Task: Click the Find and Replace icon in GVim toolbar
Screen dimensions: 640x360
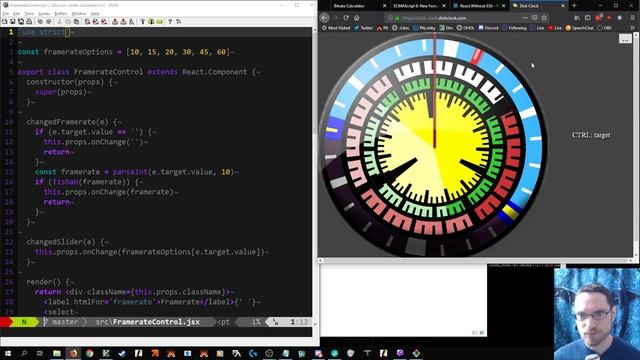Action: coord(87,21)
